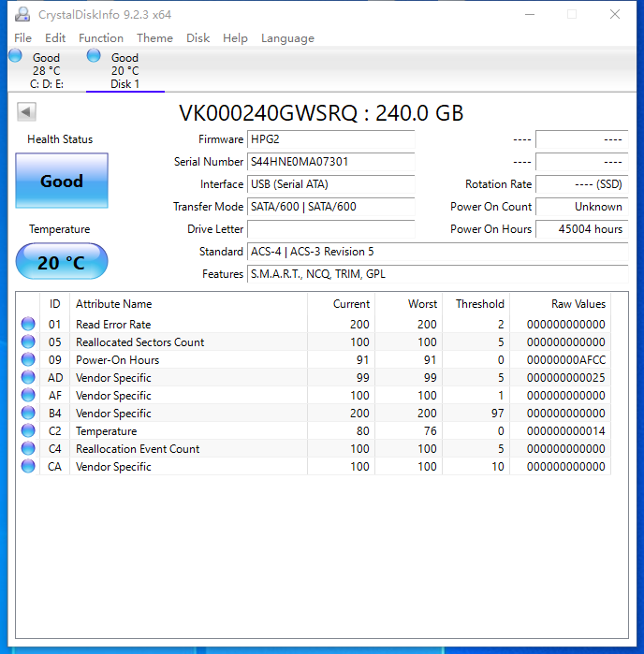Image resolution: width=644 pixels, height=654 pixels.
Task: Click status orb for attribute AF
Action: tap(28, 395)
